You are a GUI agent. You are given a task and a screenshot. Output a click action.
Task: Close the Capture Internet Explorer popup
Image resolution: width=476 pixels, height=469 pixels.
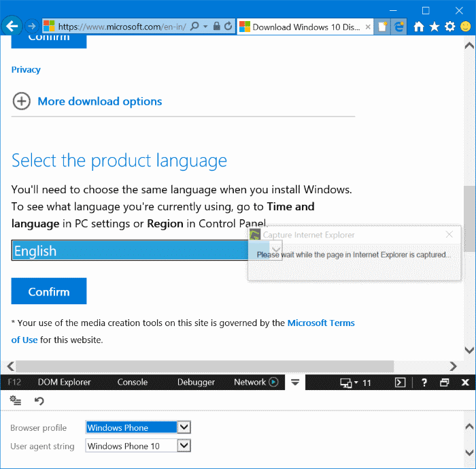point(449,234)
